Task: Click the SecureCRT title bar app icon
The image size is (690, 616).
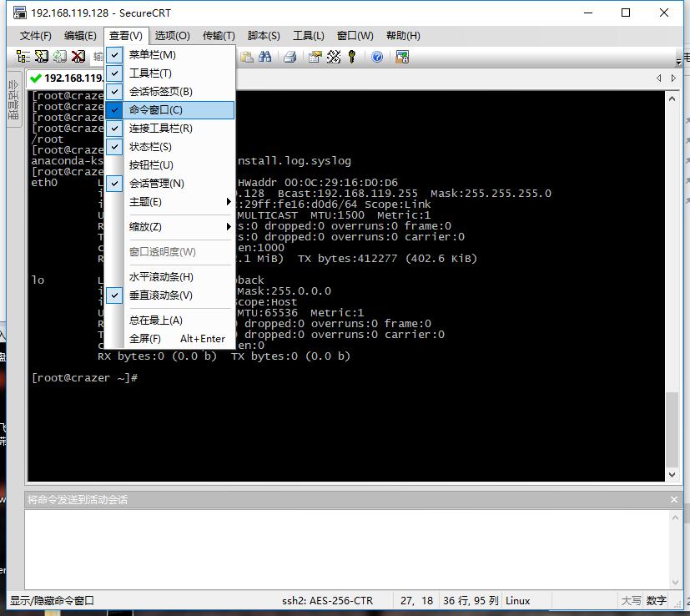Action: pos(19,13)
